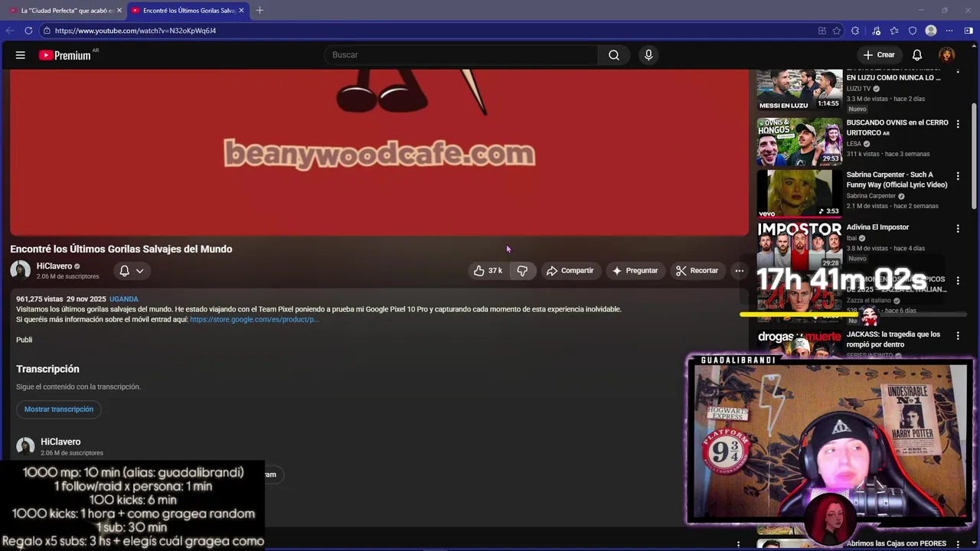Image resolution: width=980 pixels, height=551 pixels.
Task: Click Mostrar transcripción button
Action: click(x=59, y=409)
